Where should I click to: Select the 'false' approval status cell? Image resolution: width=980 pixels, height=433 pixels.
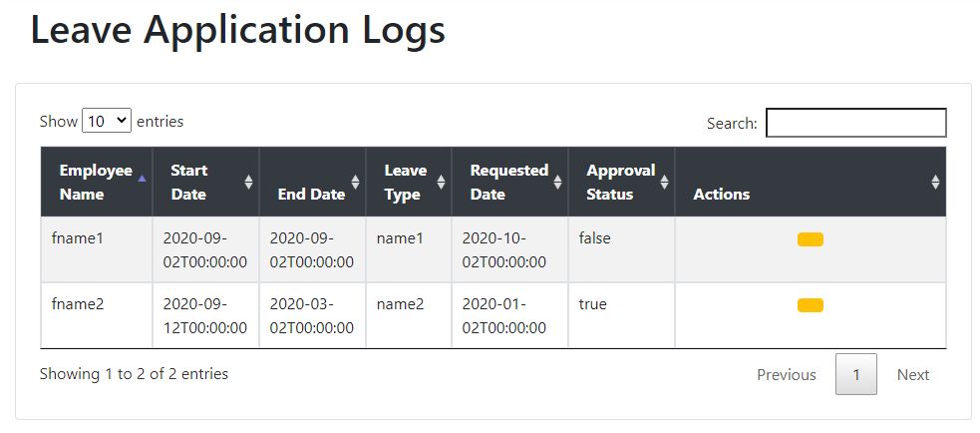pos(594,239)
